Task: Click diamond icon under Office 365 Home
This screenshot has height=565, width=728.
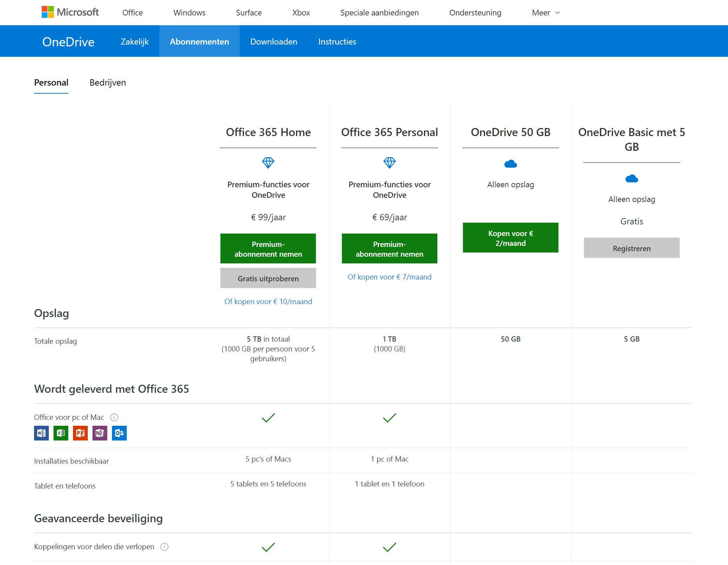Action: (x=268, y=163)
